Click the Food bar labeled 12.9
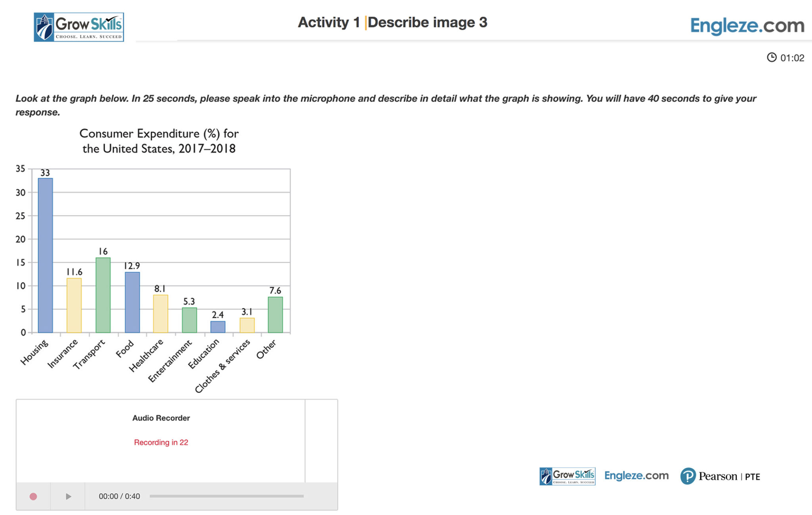Viewport: 812px width, 515px height. pos(132,302)
